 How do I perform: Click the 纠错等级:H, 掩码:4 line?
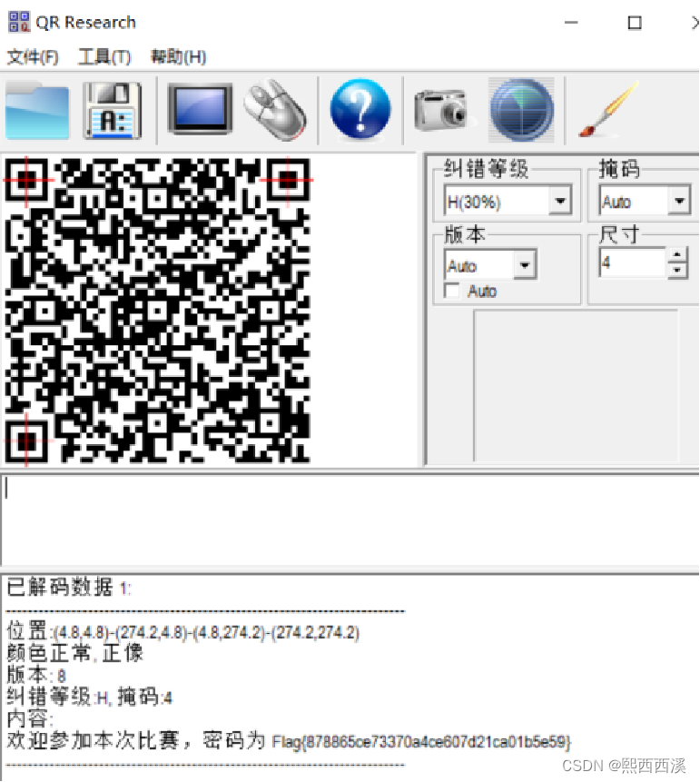tap(90, 697)
